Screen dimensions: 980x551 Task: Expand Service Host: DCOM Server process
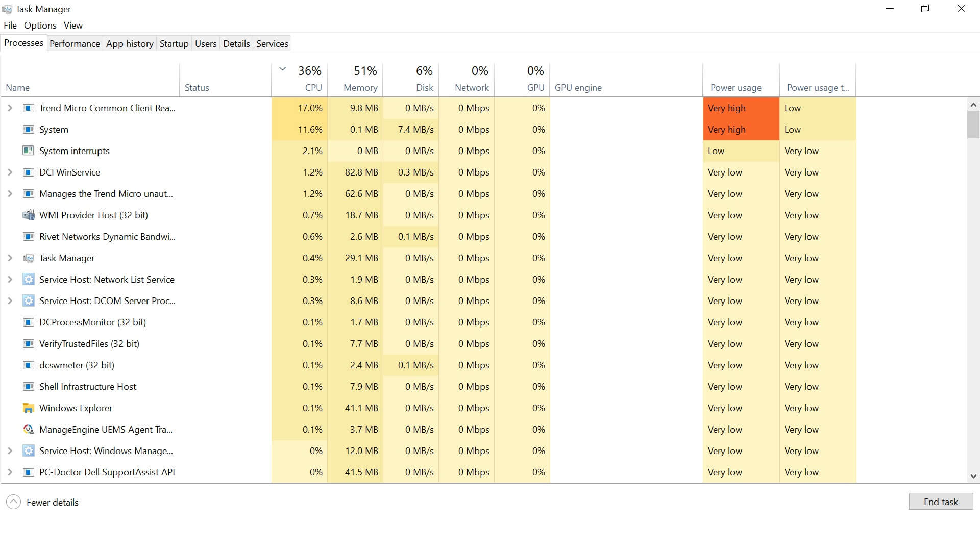(10, 301)
